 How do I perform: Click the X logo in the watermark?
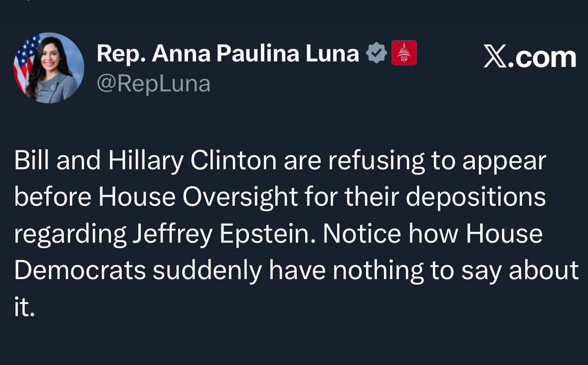496,57
